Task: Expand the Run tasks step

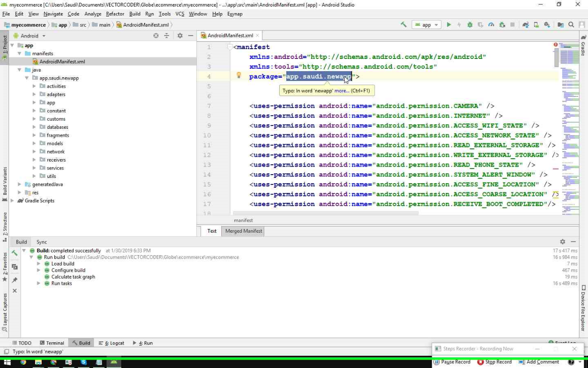Action: pyautogui.click(x=39, y=283)
